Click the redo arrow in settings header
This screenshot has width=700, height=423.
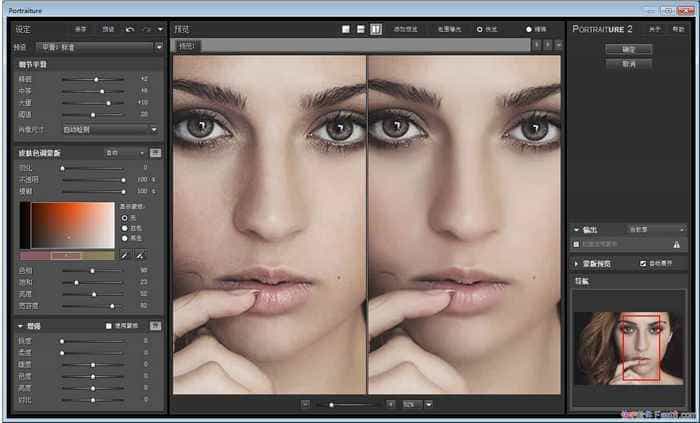tap(146, 30)
